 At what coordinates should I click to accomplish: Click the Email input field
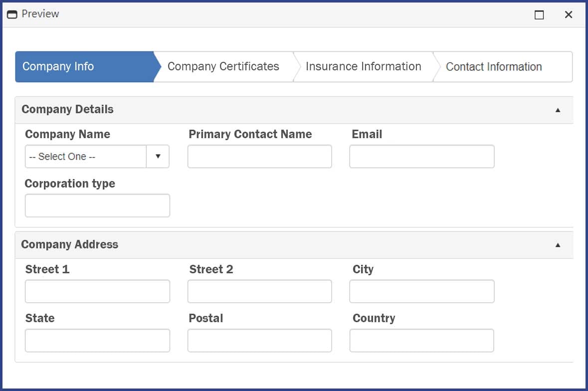(x=421, y=156)
